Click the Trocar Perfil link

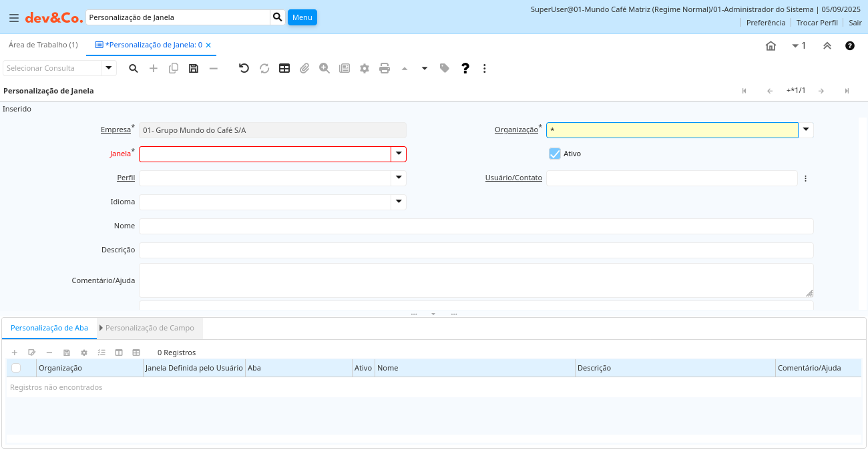tap(817, 22)
